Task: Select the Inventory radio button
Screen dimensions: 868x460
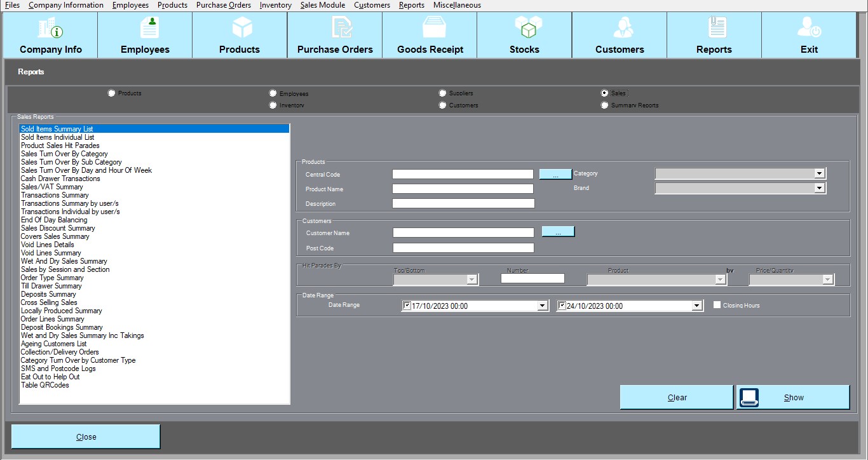Action: 273,105
